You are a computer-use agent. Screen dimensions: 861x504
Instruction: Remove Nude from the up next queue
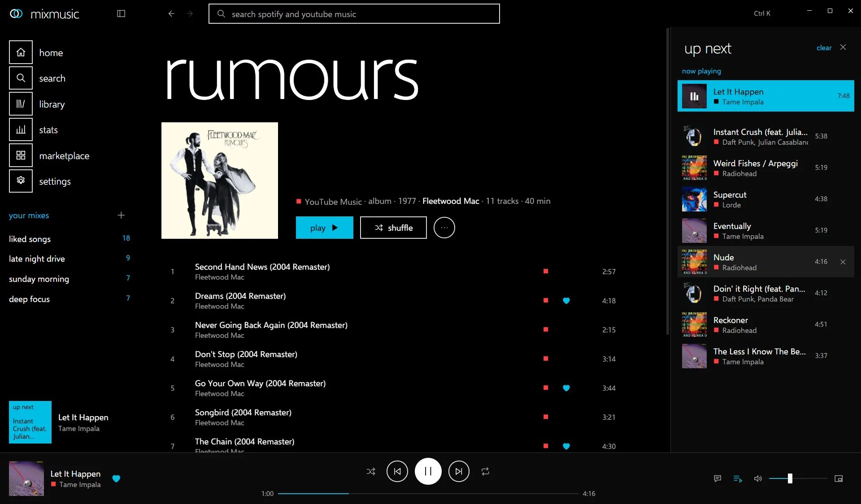click(843, 262)
